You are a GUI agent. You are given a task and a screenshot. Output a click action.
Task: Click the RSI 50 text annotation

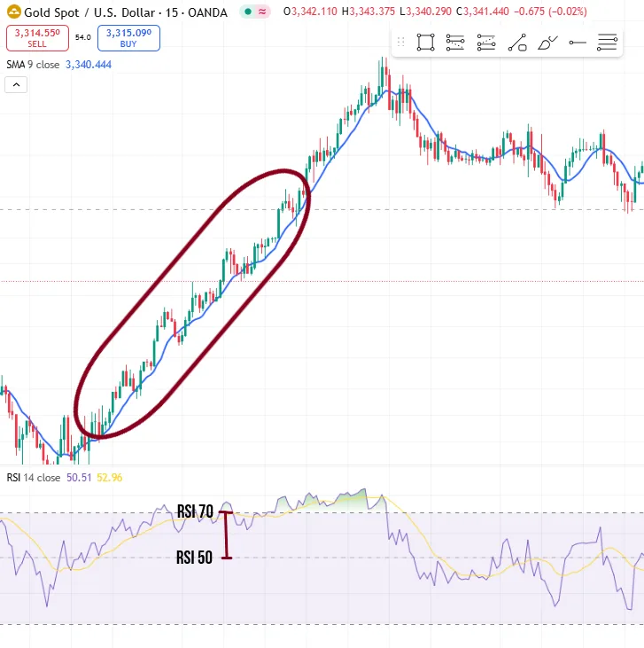click(x=195, y=558)
